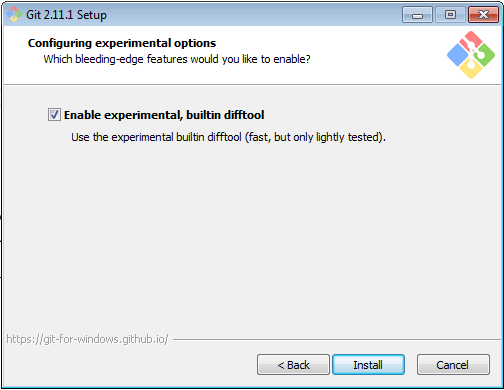Click the Git for Windows logo in header
504x390 pixels.
pos(471,55)
